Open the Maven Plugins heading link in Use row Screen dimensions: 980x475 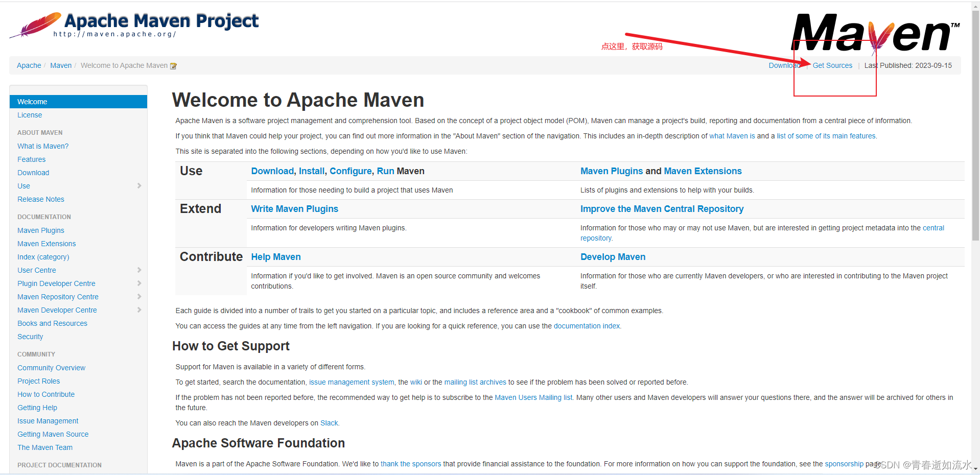pyautogui.click(x=612, y=171)
